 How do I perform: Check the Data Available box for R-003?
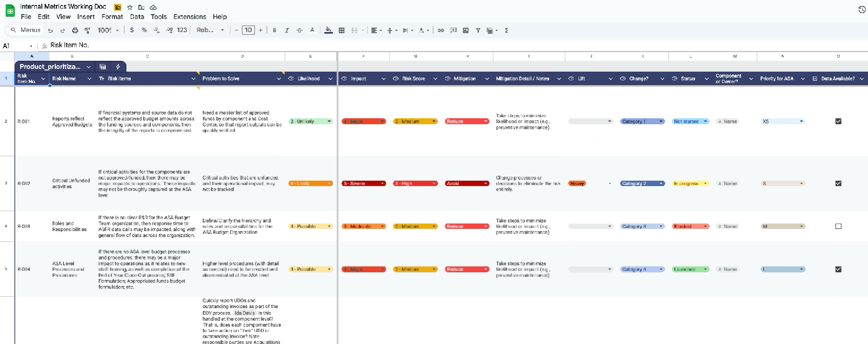click(838, 226)
